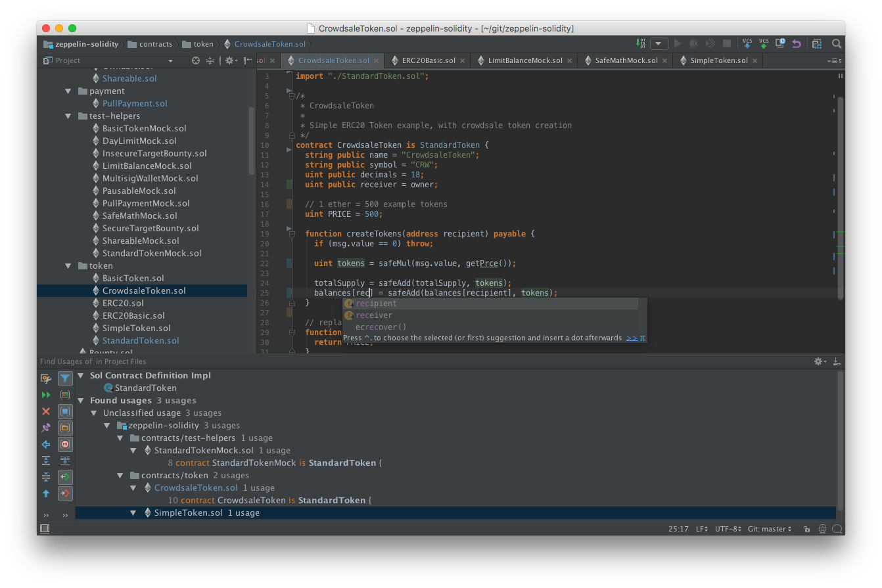Open the Git: master branch selector
This screenshot has width=882, height=588.
tap(770, 529)
